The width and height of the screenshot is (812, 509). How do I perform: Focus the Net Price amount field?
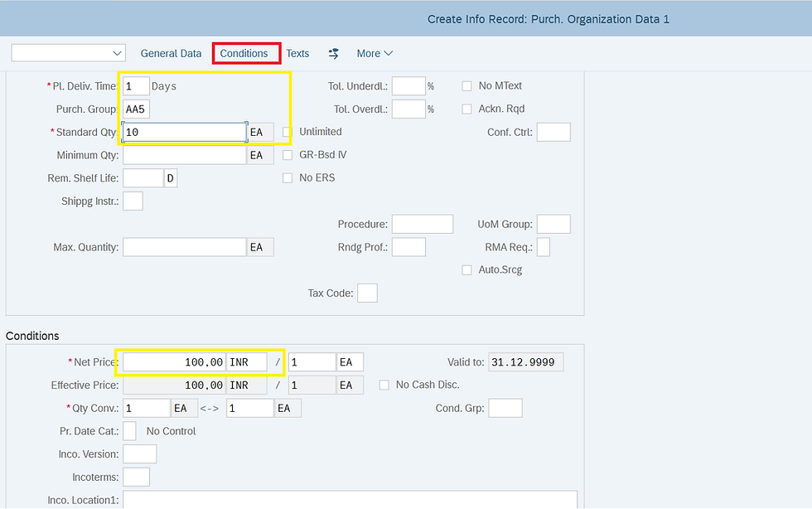pyautogui.click(x=174, y=362)
